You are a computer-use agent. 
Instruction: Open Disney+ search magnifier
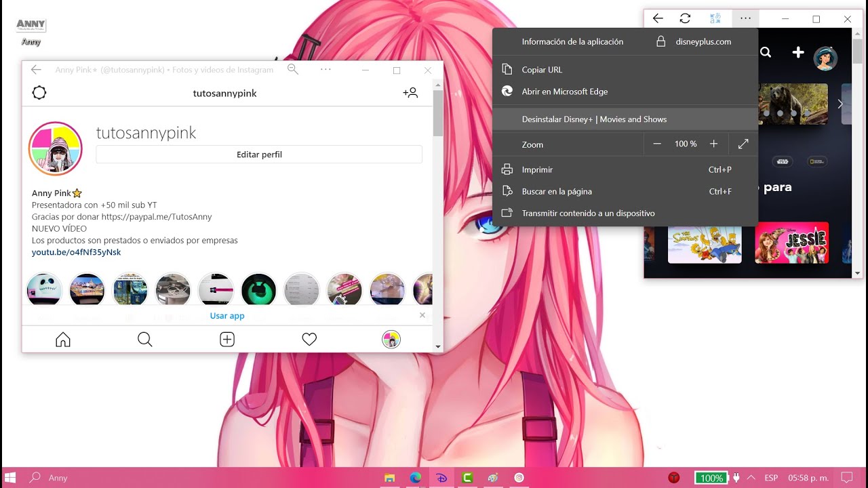pyautogui.click(x=766, y=52)
